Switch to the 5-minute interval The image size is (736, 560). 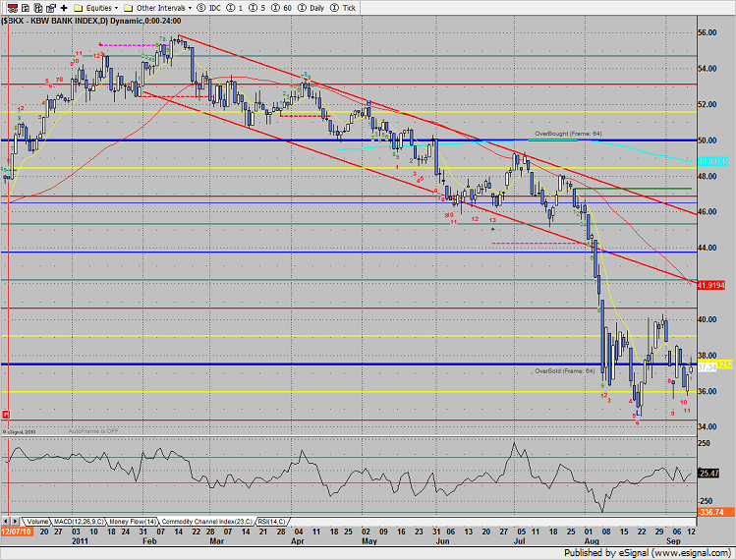(x=257, y=8)
